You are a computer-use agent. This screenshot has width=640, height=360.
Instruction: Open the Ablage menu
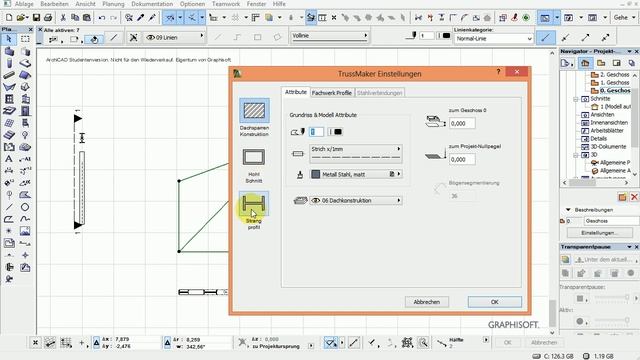point(24,4)
